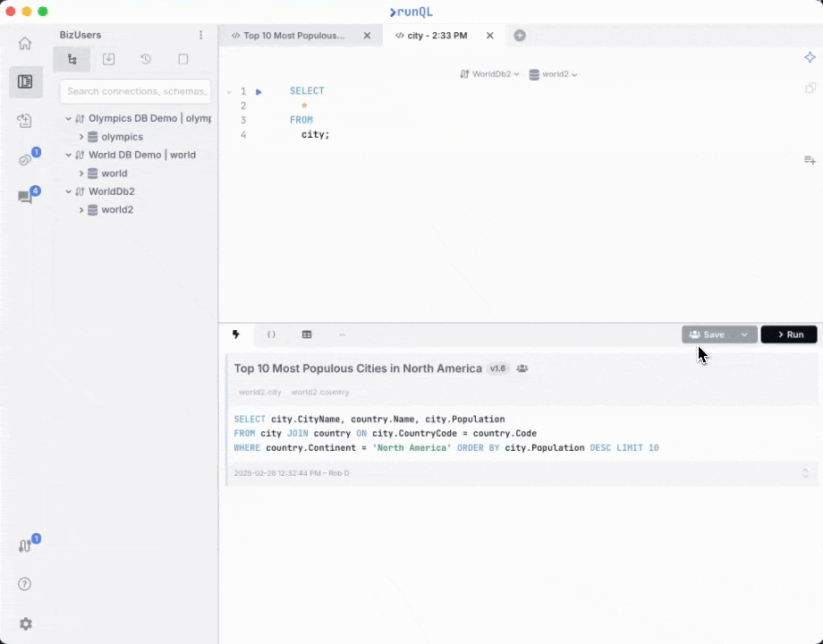823x644 pixels.
Task: Switch to table results view icon
Action: pyautogui.click(x=307, y=335)
